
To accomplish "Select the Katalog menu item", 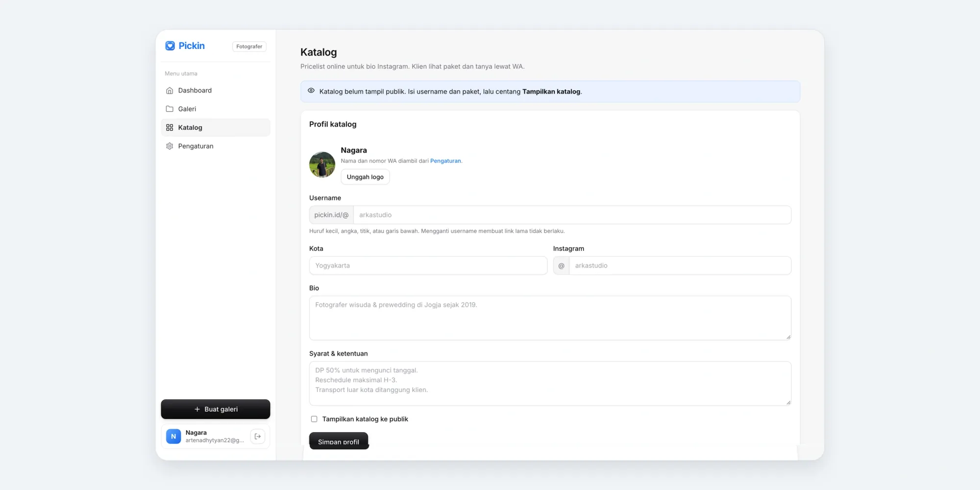I will click(216, 127).
